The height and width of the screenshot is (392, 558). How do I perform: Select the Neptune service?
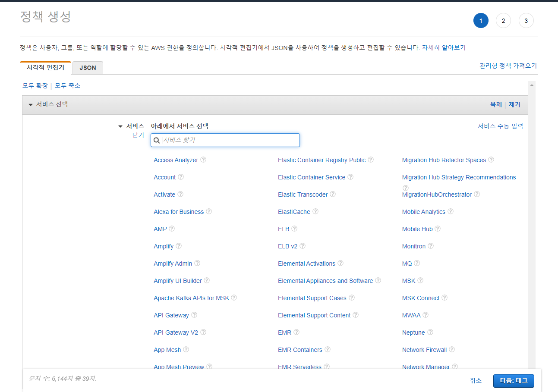tap(413, 332)
